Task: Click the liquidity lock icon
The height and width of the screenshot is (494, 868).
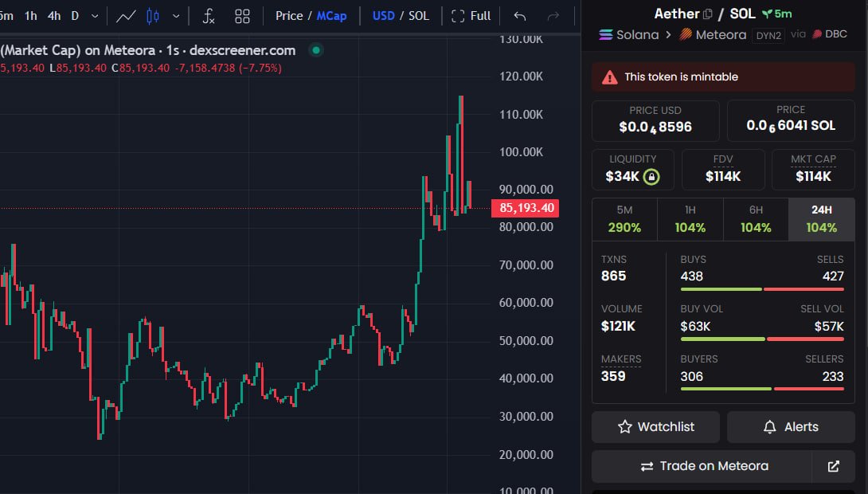Action: click(x=651, y=177)
